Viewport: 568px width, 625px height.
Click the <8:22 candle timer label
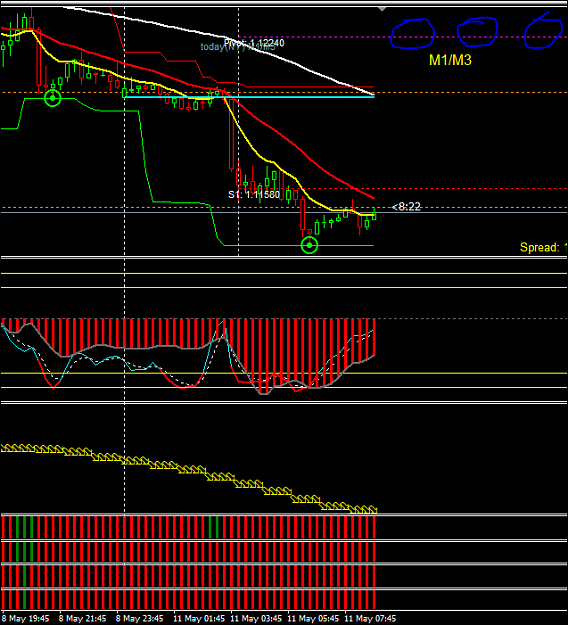pyautogui.click(x=406, y=206)
